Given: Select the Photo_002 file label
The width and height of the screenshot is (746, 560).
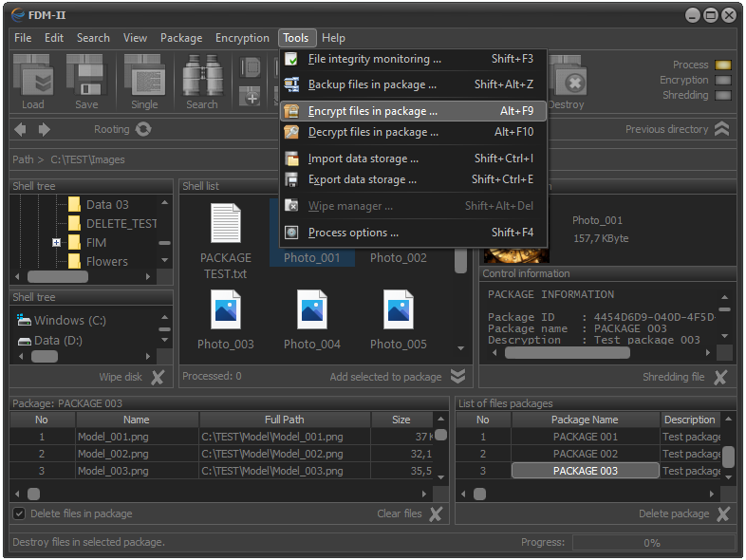Looking at the screenshot, I should (399, 258).
